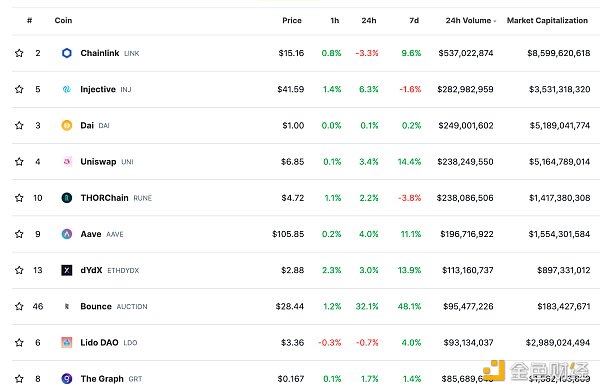This screenshot has width=600, height=392.
Task: Sort by the Price column header
Action: click(292, 20)
